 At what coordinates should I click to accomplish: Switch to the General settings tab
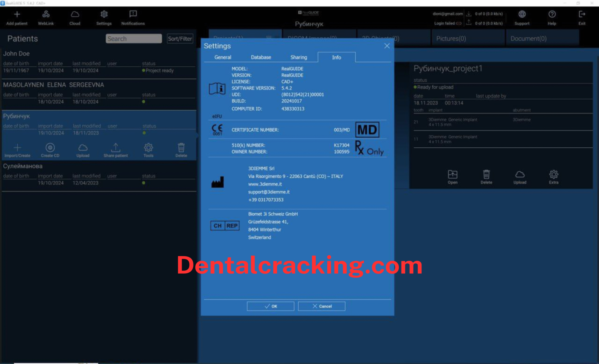pos(223,57)
